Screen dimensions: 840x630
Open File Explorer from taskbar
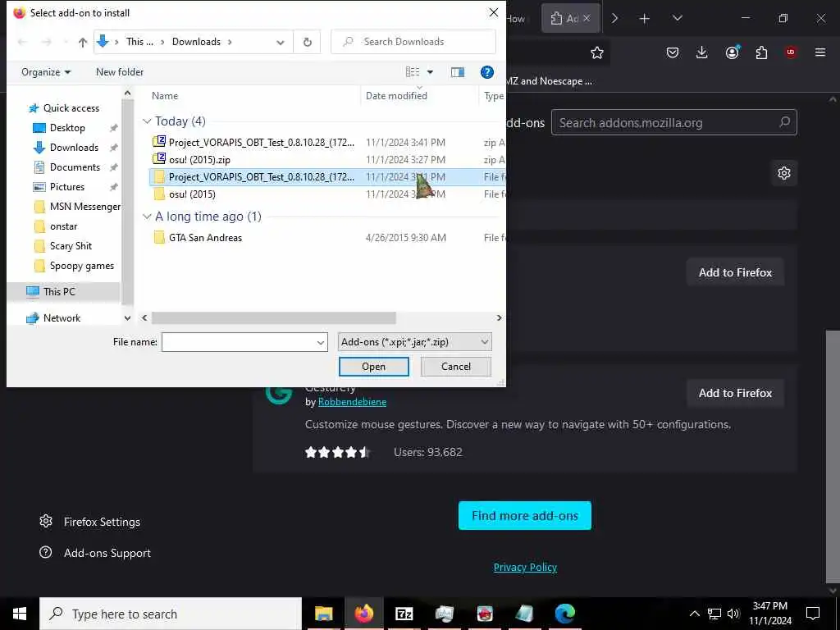click(323, 614)
